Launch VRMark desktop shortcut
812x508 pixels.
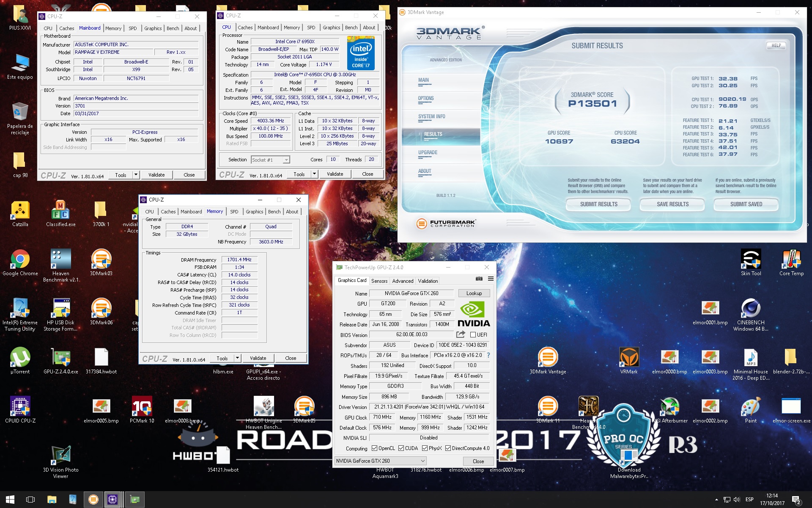629,361
